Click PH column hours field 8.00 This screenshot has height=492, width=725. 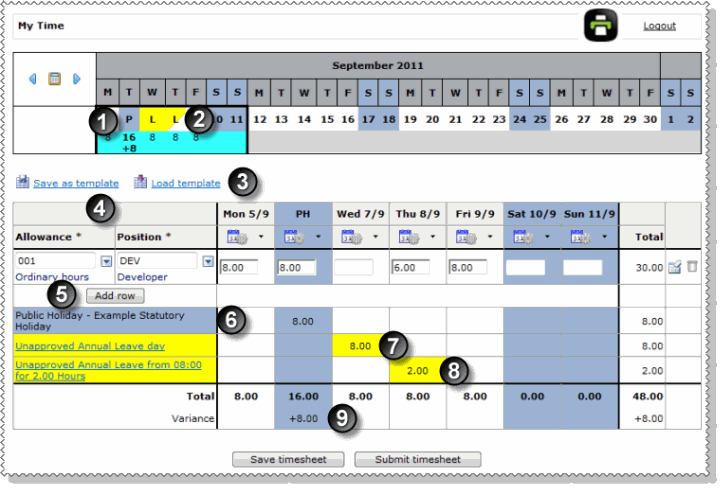297,268
